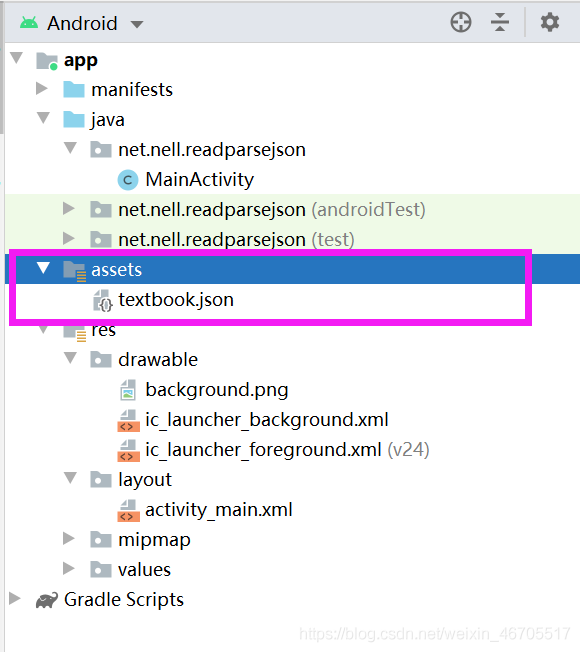
Task: Expand the Gradle Scripts node
Action: click(15, 598)
